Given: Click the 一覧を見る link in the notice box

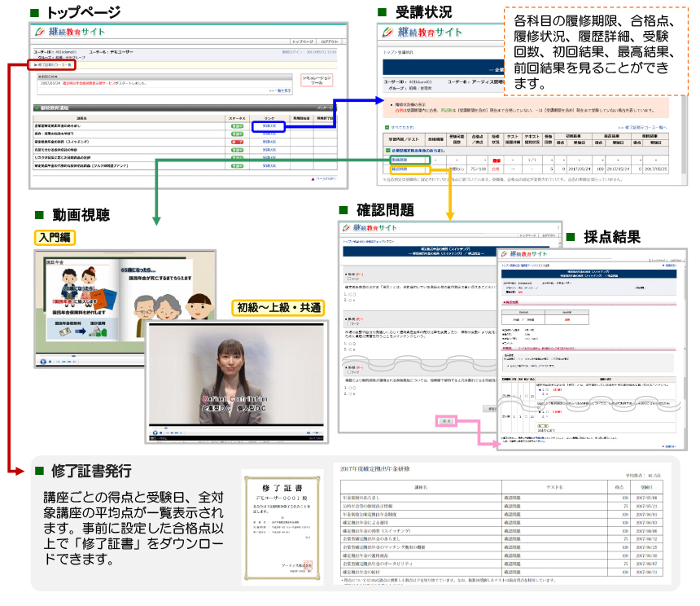Looking at the screenshot, I should pyautogui.click(x=280, y=90).
